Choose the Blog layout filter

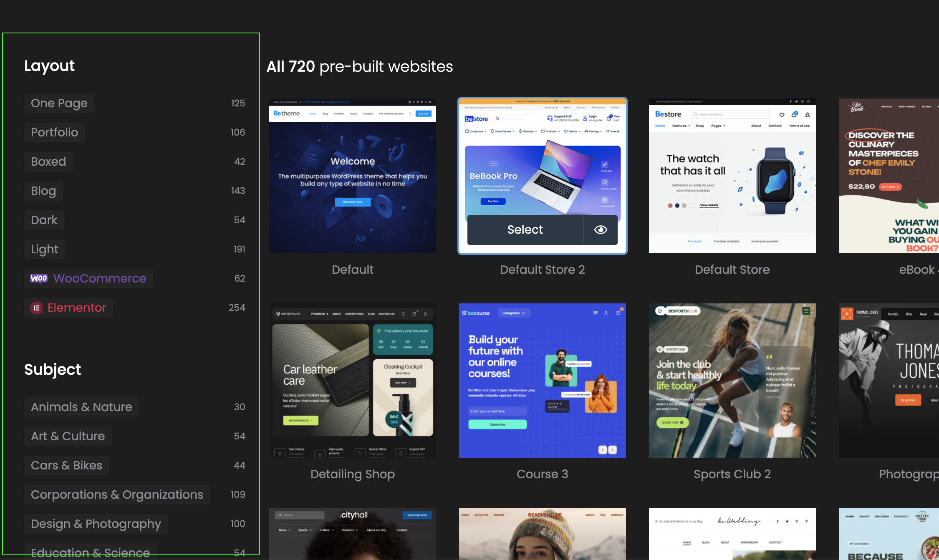click(x=43, y=191)
